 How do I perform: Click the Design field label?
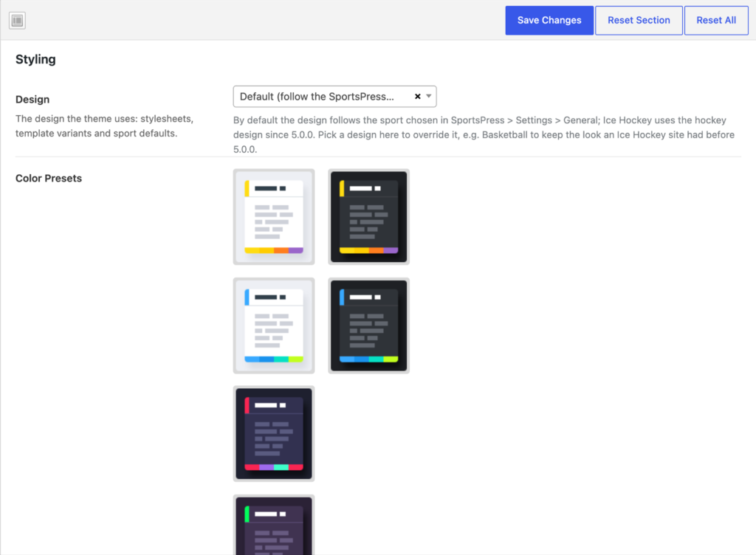tap(32, 99)
